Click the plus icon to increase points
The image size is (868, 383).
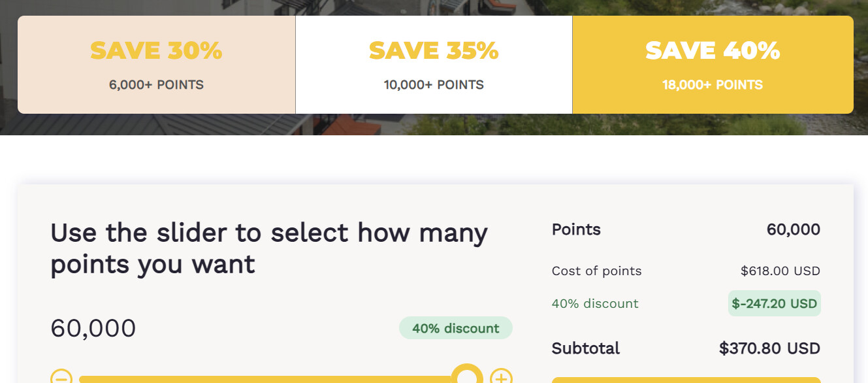click(501, 378)
